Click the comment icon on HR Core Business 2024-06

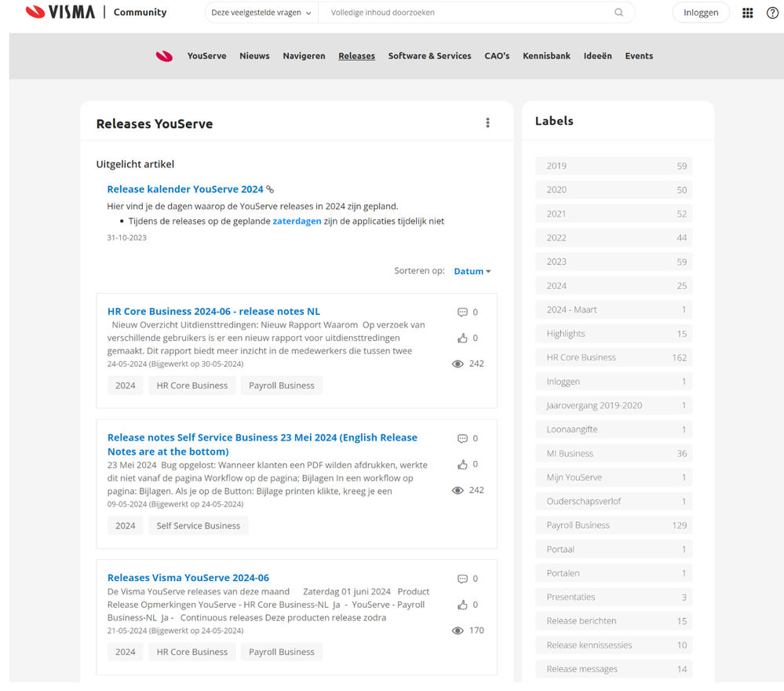tap(462, 313)
